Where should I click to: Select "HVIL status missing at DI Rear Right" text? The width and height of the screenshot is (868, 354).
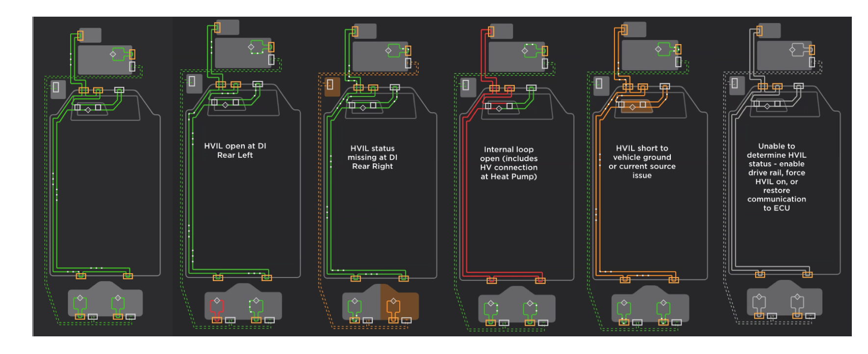click(x=372, y=157)
